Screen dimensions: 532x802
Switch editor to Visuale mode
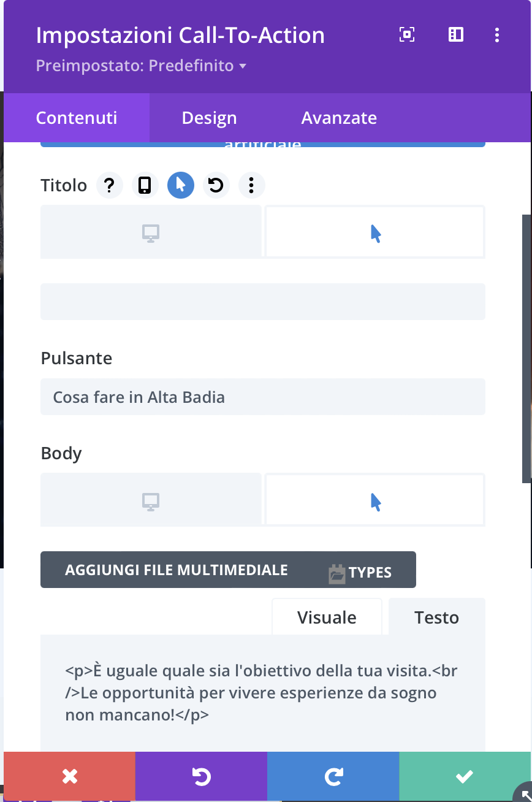point(327,617)
